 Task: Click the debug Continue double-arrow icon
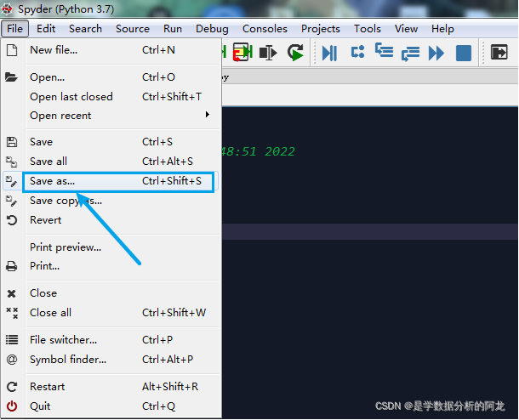click(436, 53)
